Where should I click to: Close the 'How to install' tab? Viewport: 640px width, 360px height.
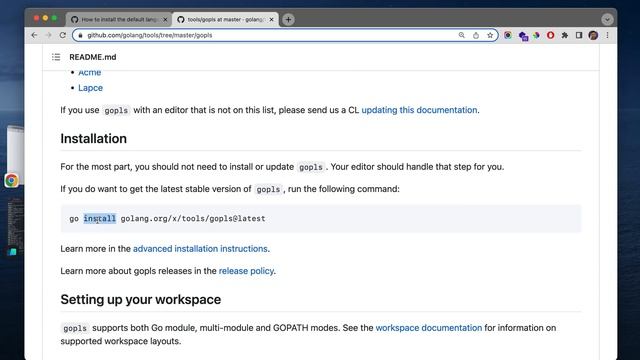pyautogui.click(x=165, y=19)
